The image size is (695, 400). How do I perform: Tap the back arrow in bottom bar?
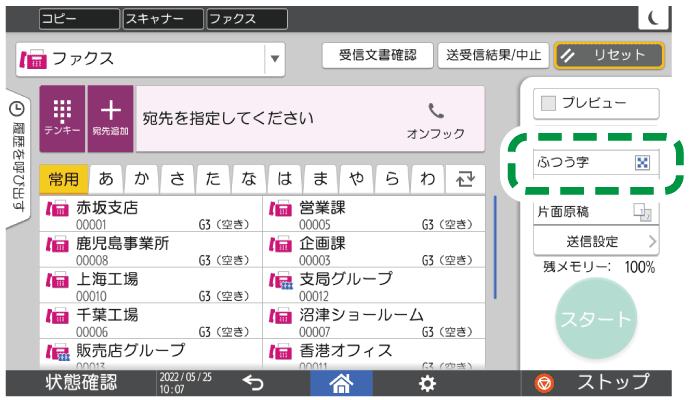[253, 383]
